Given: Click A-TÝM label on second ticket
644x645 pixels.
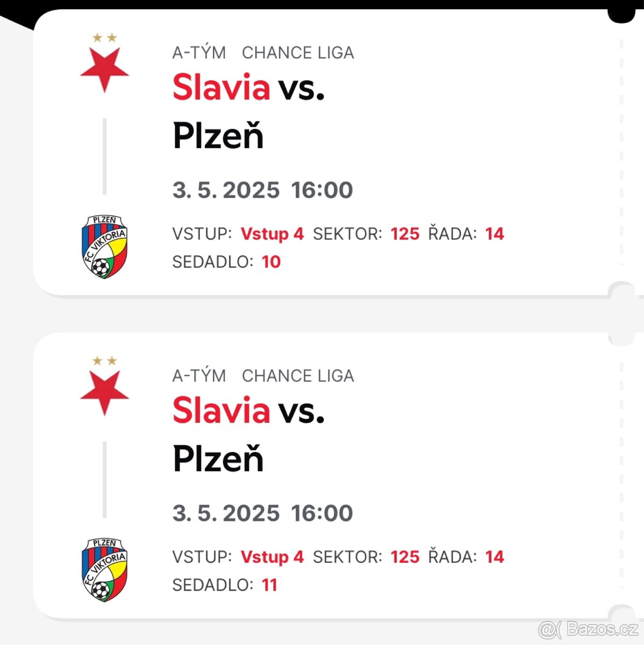Looking at the screenshot, I should pyautogui.click(x=199, y=375).
